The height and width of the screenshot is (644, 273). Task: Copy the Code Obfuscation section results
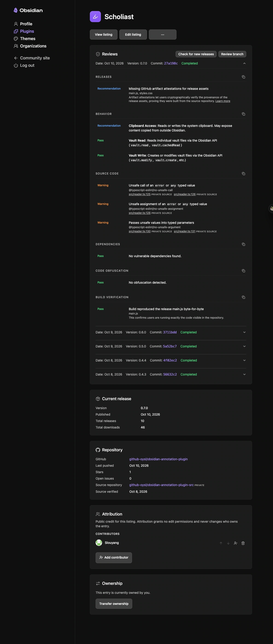tap(244, 271)
